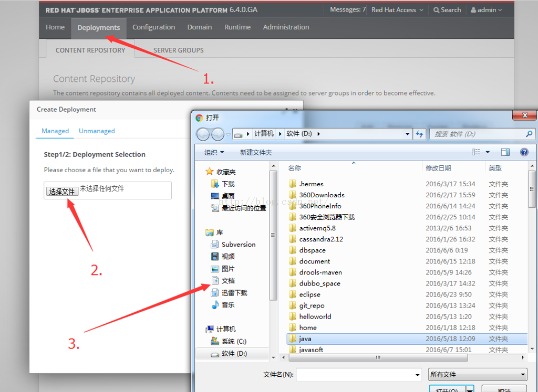Sort by 类型 type column header

point(495,168)
